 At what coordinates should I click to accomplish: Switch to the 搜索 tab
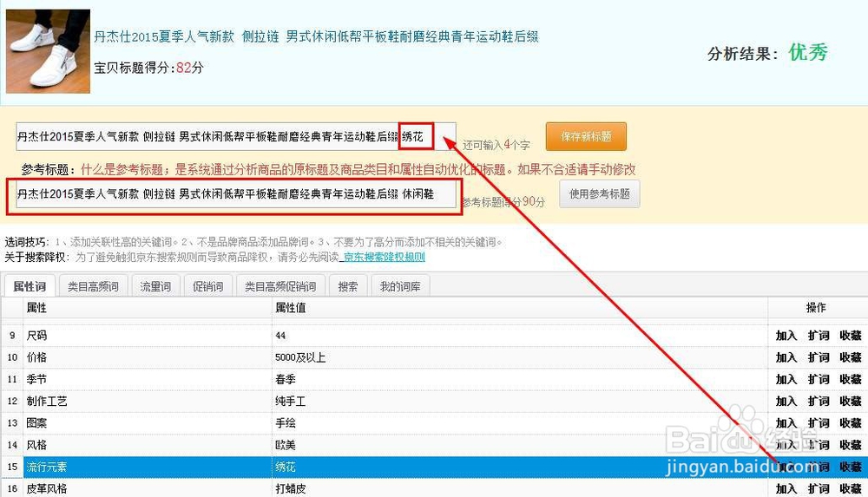[x=348, y=286]
